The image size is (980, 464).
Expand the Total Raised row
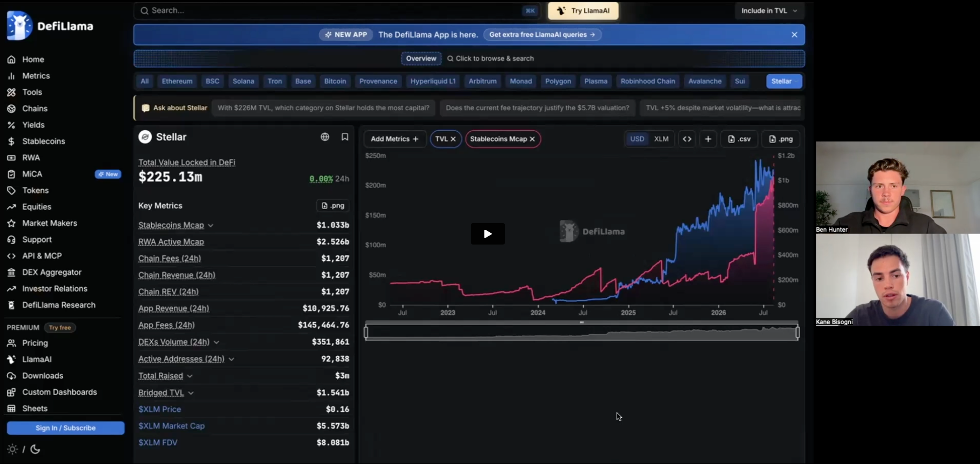pyautogui.click(x=190, y=376)
